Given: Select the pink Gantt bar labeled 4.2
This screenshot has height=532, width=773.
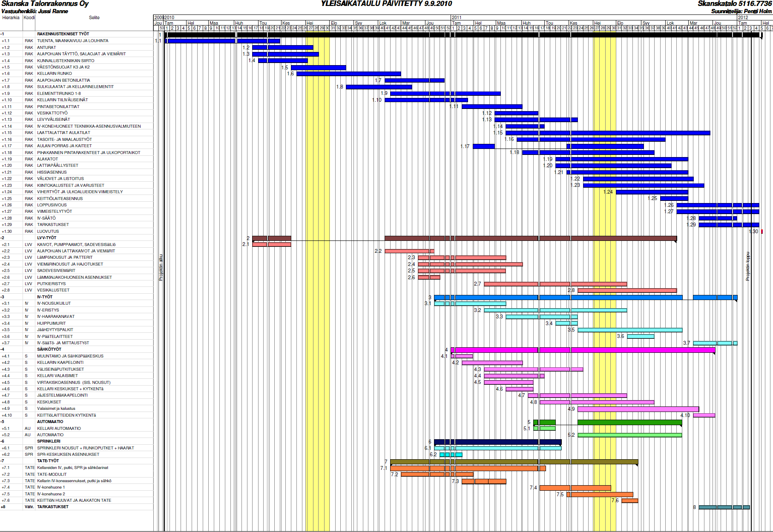Looking at the screenshot, I should pyautogui.click(x=492, y=363).
